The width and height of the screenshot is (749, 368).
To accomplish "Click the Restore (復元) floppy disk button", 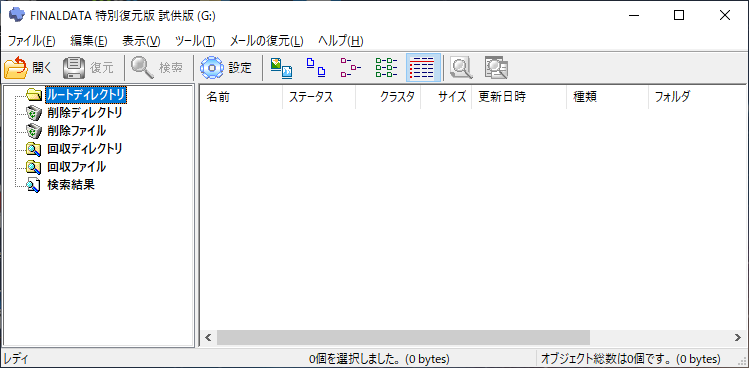I will point(89,68).
